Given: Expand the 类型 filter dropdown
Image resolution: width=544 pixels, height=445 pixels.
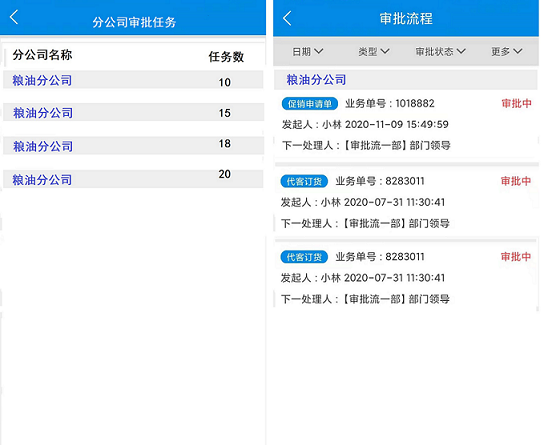Looking at the screenshot, I should pos(374,52).
